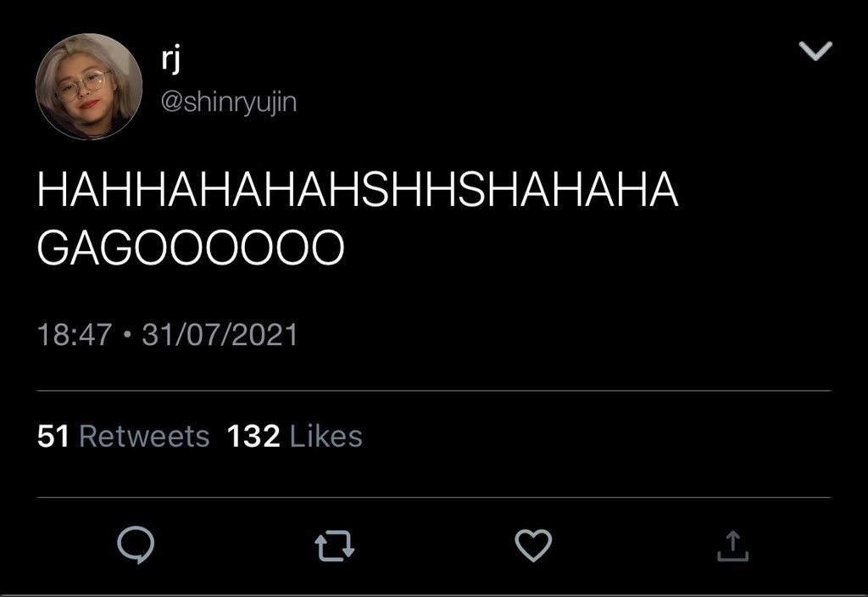Visit the @shinryujin handle link
This screenshot has height=597, width=868.
point(229,103)
